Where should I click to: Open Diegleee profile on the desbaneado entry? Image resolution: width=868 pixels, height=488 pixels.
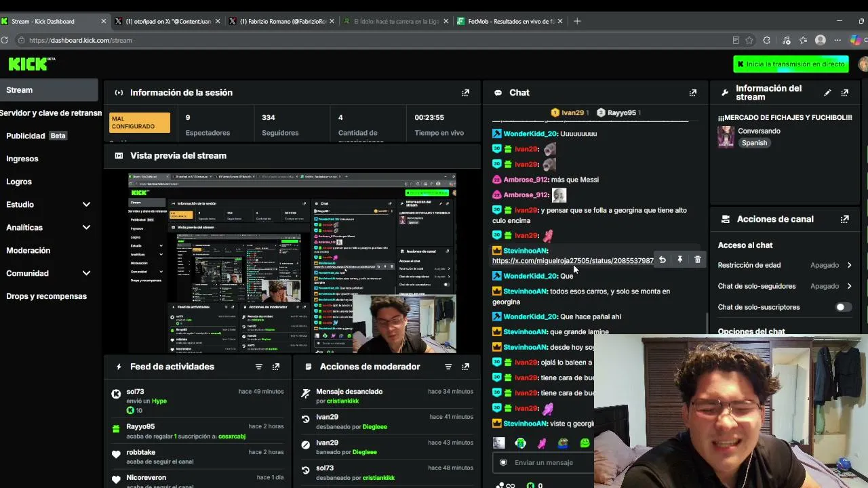pyautogui.click(x=374, y=427)
